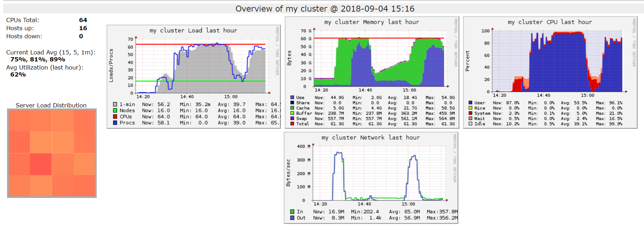The height and width of the screenshot is (232, 644).
Task: Click the green Nodes legend swatch
Action: click(115, 111)
